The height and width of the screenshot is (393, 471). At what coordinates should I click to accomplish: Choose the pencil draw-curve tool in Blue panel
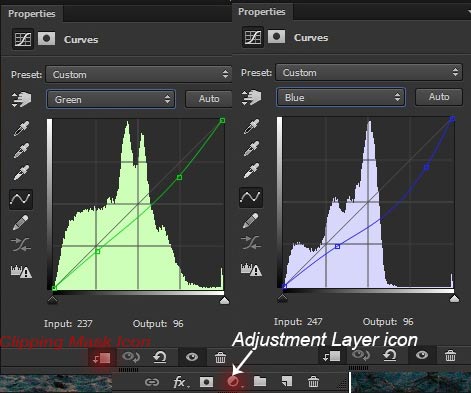tap(251, 221)
